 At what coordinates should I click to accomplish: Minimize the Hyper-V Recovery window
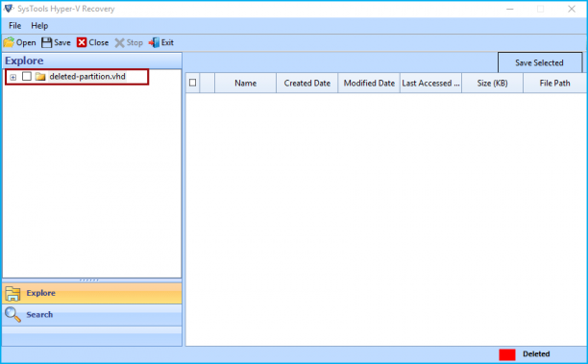coord(510,9)
